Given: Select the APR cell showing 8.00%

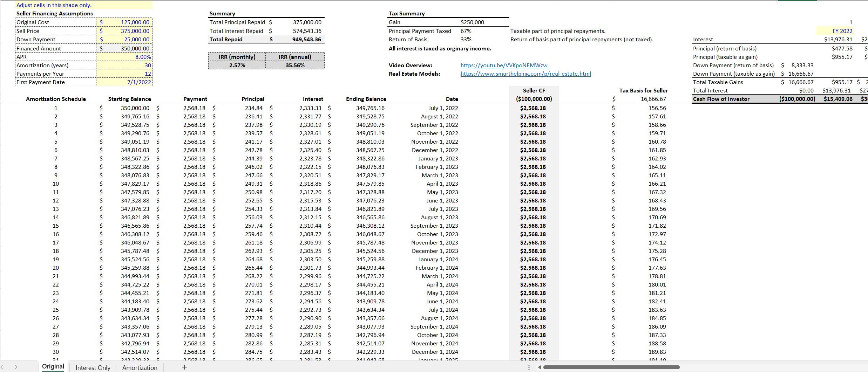Looking at the screenshot, I should [x=124, y=57].
